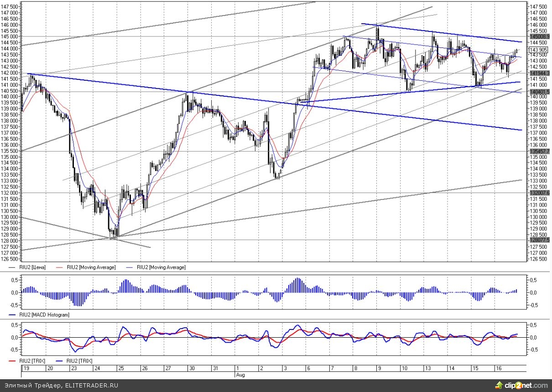
Task: Click the Aug month label on time axis
Action: (x=240, y=374)
